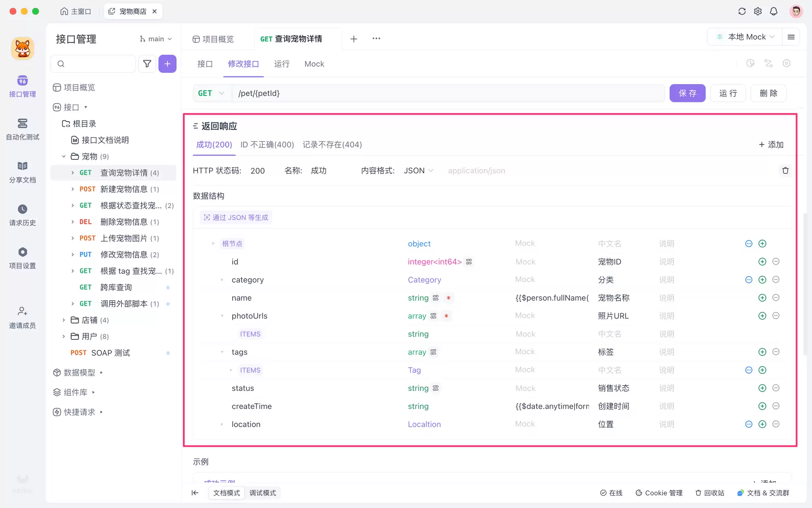Open 项目设置 in the sidebar
Screen dimensions: 812x508
[22, 258]
